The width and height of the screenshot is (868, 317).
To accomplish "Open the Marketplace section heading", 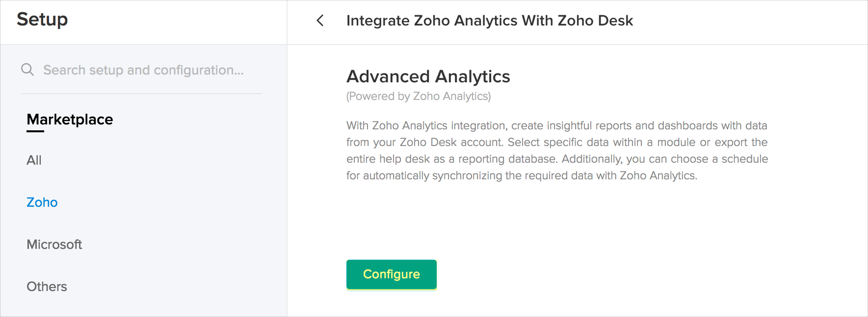I will coord(70,120).
